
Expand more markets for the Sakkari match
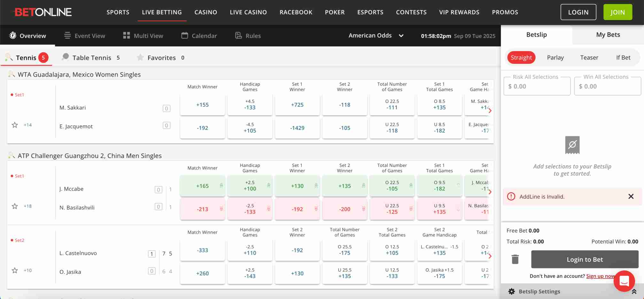490,111
